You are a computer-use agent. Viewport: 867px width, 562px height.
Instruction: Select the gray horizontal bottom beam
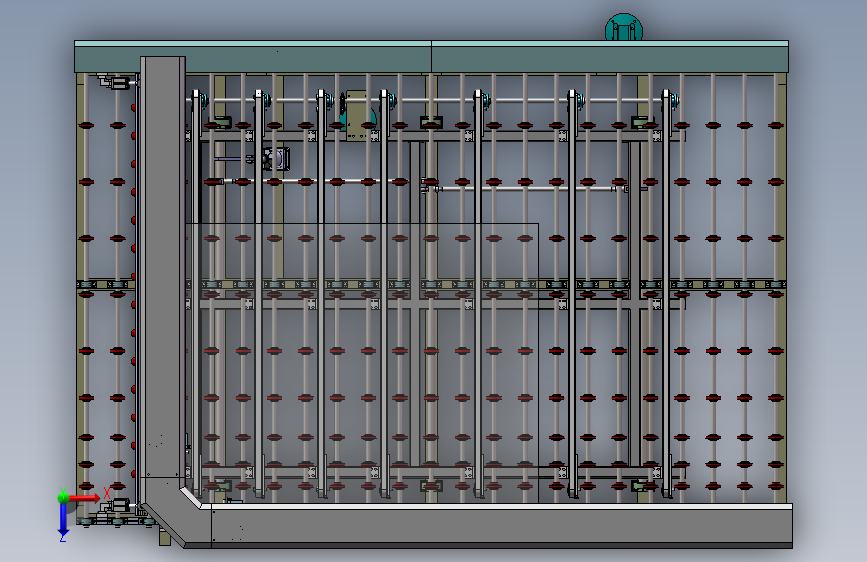click(x=502, y=525)
